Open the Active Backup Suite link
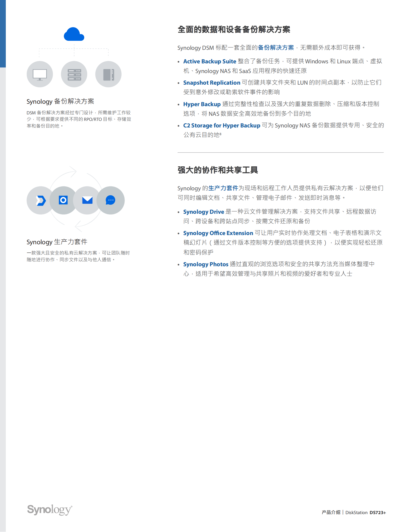The image size is (411, 532). click(x=210, y=61)
